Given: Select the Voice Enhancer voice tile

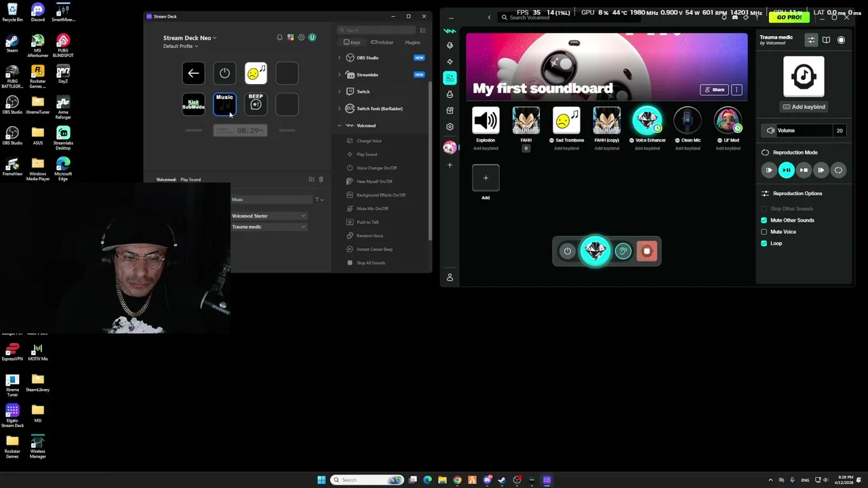Looking at the screenshot, I should pos(647,121).
